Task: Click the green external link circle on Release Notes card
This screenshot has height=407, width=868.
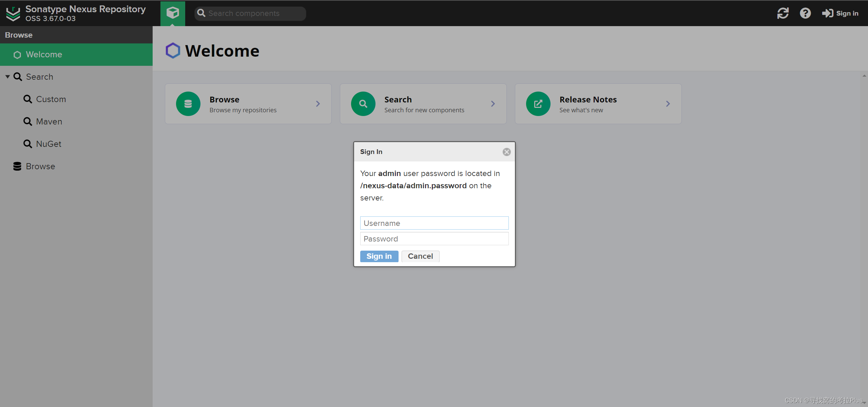Action: tap(538, 104)
